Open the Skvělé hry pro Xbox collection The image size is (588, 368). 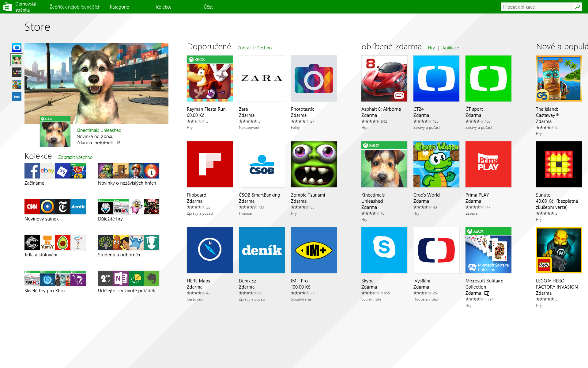point(55,282)
